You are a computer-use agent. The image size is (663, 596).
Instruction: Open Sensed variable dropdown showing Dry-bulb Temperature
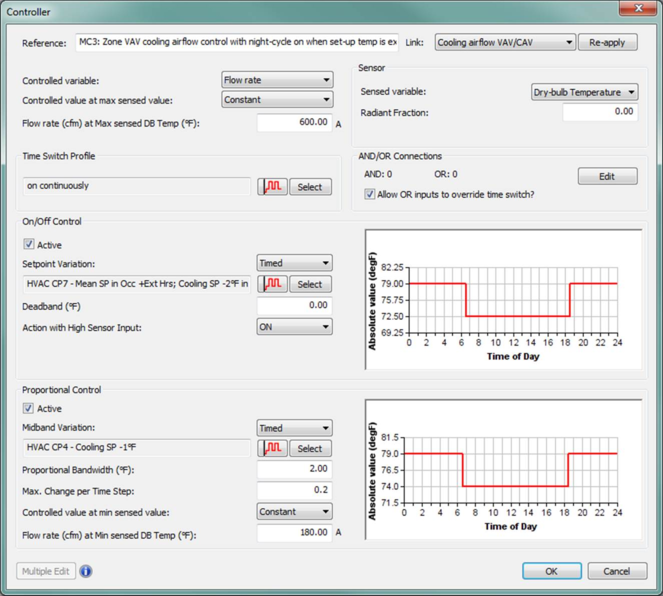(x=585, y=92)
